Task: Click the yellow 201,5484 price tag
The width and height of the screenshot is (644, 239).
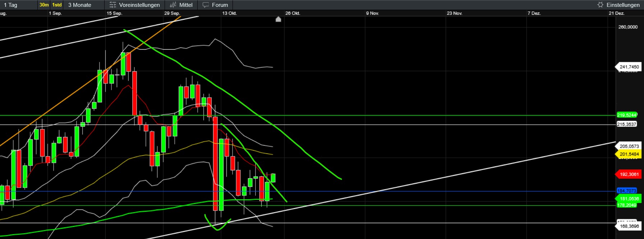Action: click(x=629, y=154)
